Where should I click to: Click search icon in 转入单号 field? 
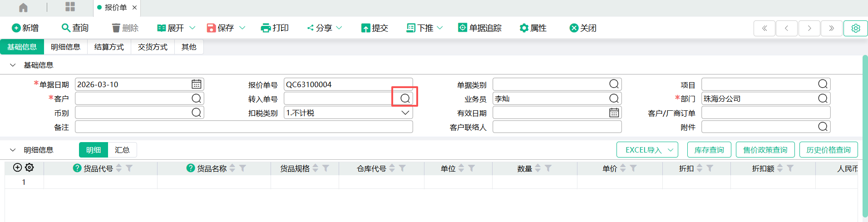point(405,99)
